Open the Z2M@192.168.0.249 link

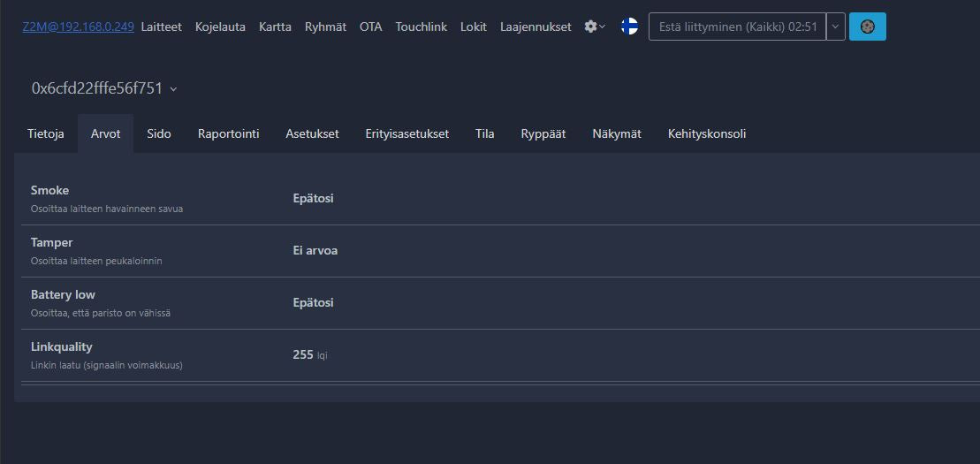pyautogui.click(x=78, y=27)
